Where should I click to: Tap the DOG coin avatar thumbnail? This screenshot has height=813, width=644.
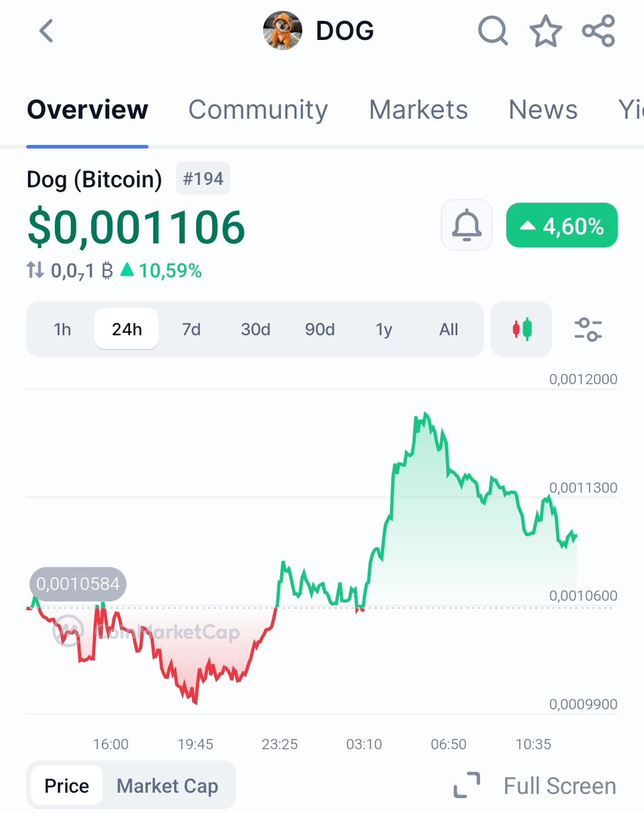(282, 31)
